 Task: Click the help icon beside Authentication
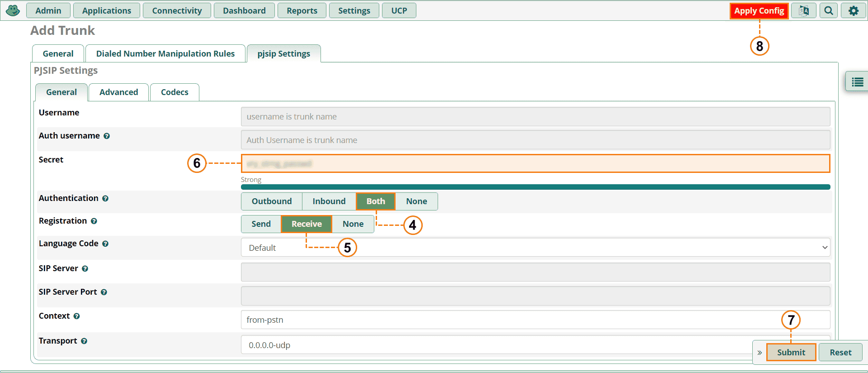(x=105, y=198)
